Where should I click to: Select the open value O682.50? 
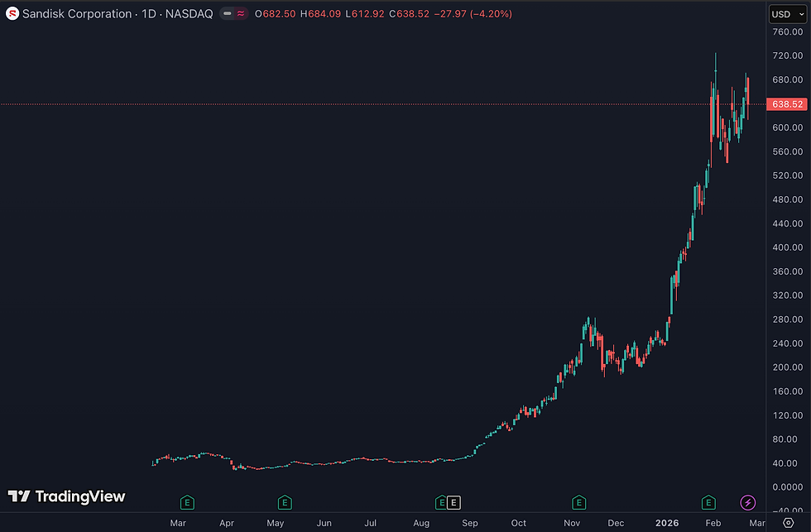275,14
